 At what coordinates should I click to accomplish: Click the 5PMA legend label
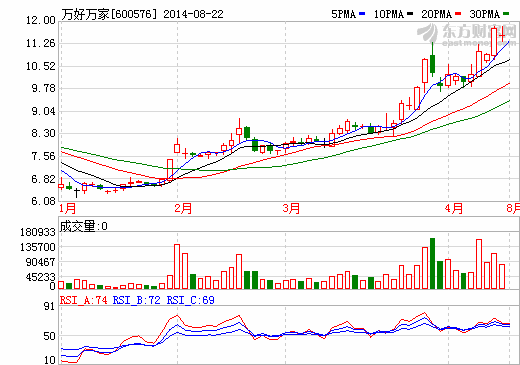343,14
